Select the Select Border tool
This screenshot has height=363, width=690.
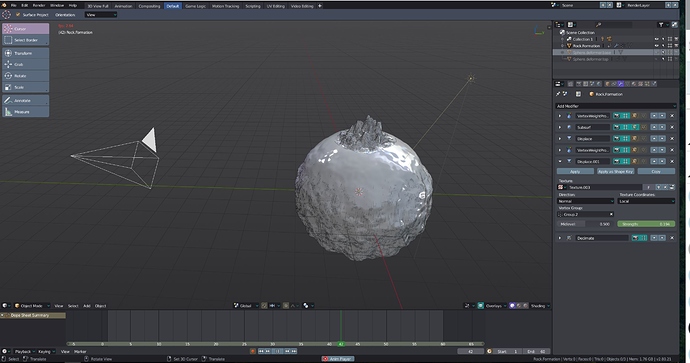[x=26, y=40]
